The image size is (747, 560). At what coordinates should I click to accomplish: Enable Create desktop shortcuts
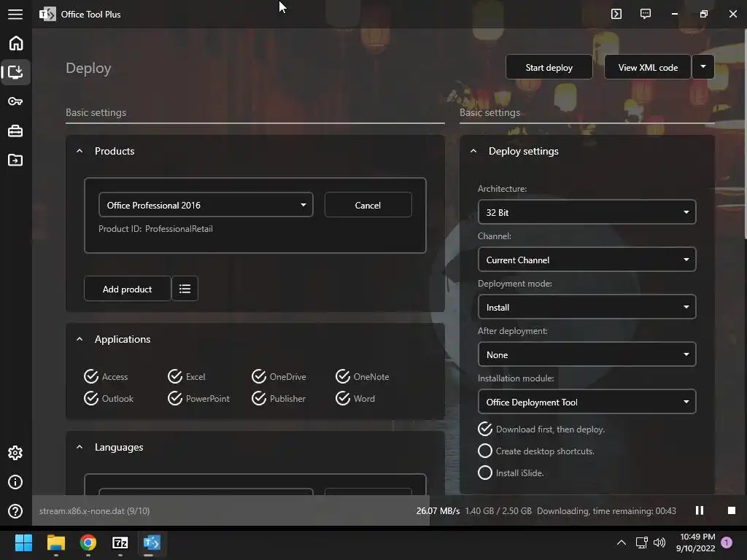tap(536, 451)
